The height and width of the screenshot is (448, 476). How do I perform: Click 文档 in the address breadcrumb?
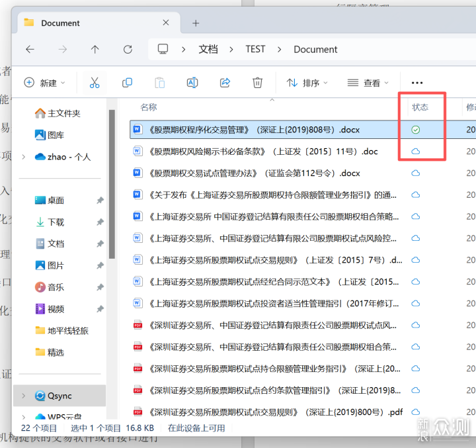tap(208, 49)
